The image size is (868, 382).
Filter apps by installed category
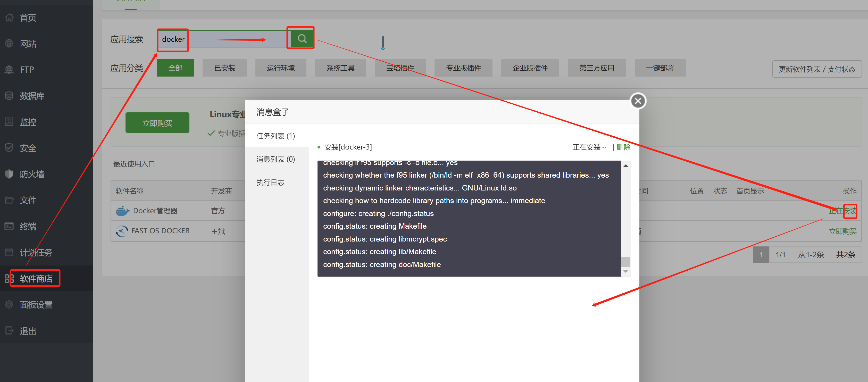pyautogui.click(x=224, y=68)
